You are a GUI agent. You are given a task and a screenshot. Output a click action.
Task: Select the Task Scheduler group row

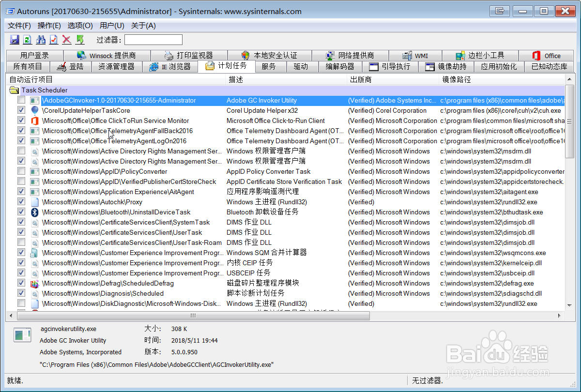pos(286,90)
